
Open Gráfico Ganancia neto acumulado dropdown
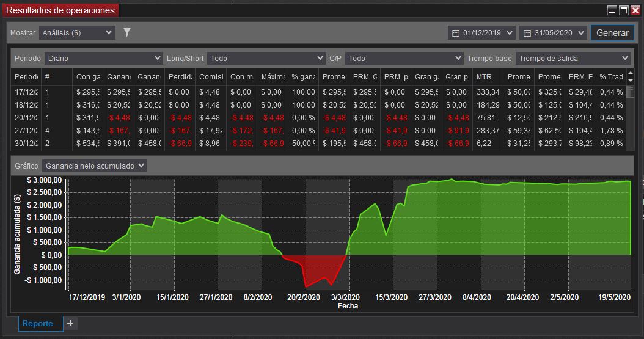tap(95, 166)
